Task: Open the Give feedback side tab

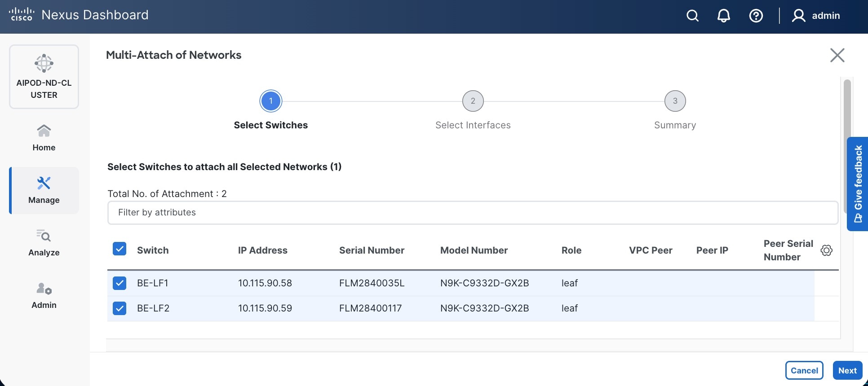Action: point(858,184)
